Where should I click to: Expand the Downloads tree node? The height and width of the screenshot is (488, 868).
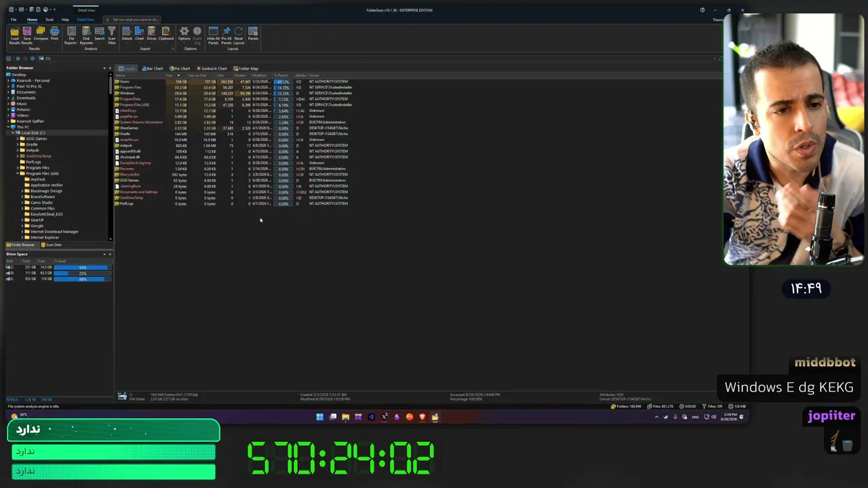[x=9, y=98]
